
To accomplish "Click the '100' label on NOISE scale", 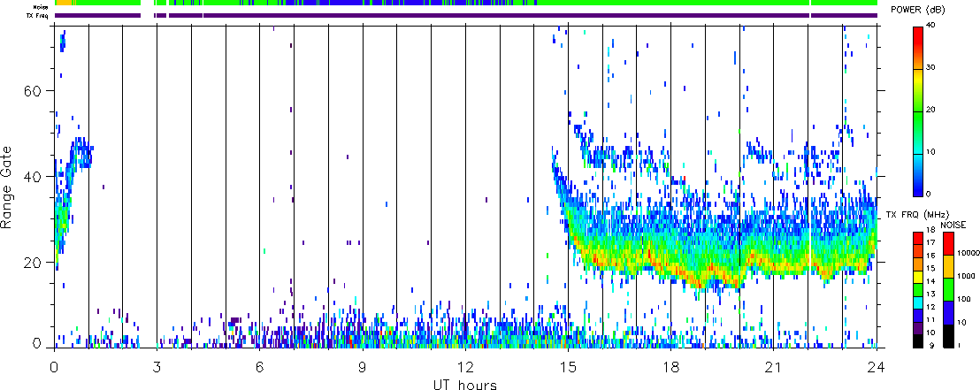I will pos(964,300).
